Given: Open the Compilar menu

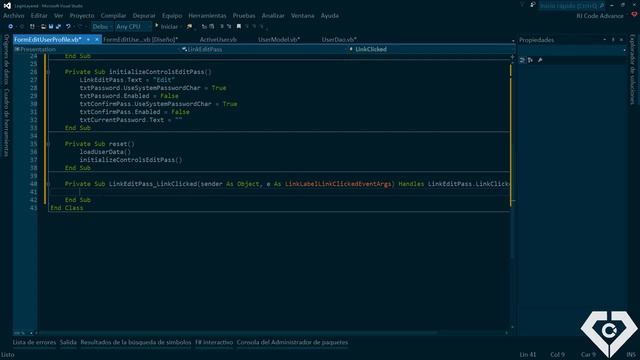Looking at the screenshot, I should pyautogui.click(x=113, y=16).
